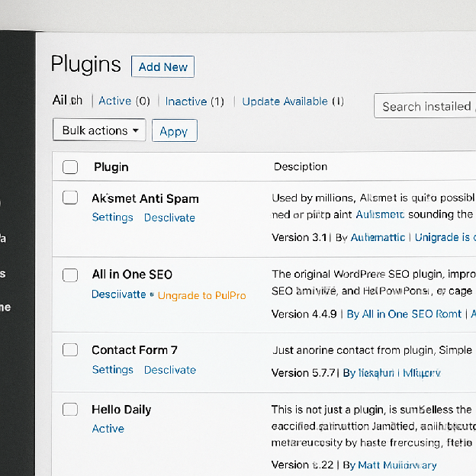Open Settings for Akismet Anti Spam
The image size is (476, 476).
pos(113,217)
